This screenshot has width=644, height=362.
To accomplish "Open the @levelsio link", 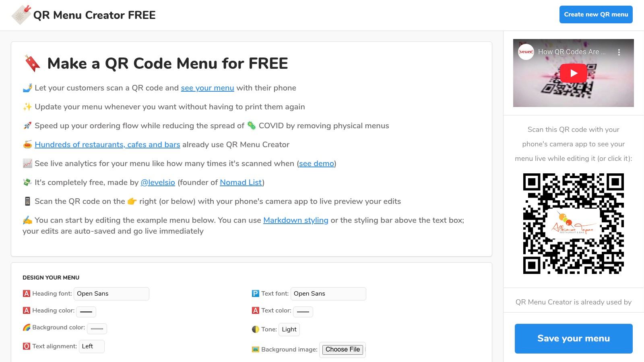I will [158, 182].
